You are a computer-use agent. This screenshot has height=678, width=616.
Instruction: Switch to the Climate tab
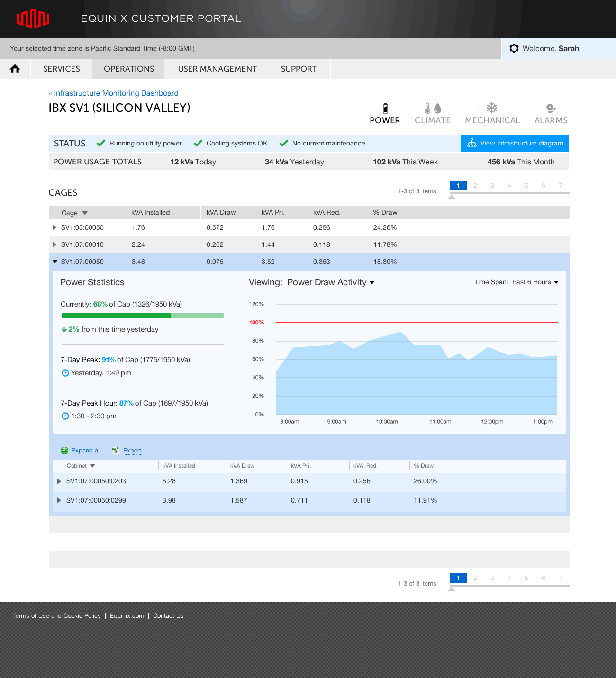tap(433, 120)
